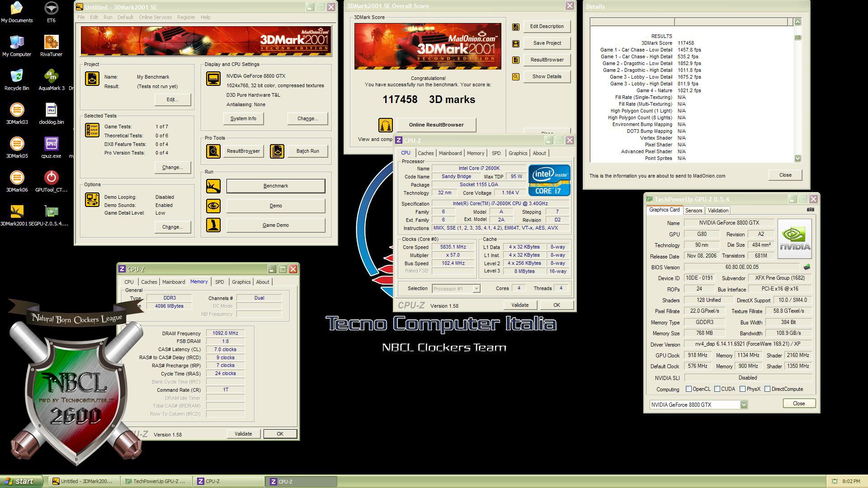Launch the 3DMark03 desktop icon
This screenshot has width=868, height=488.
17,114
